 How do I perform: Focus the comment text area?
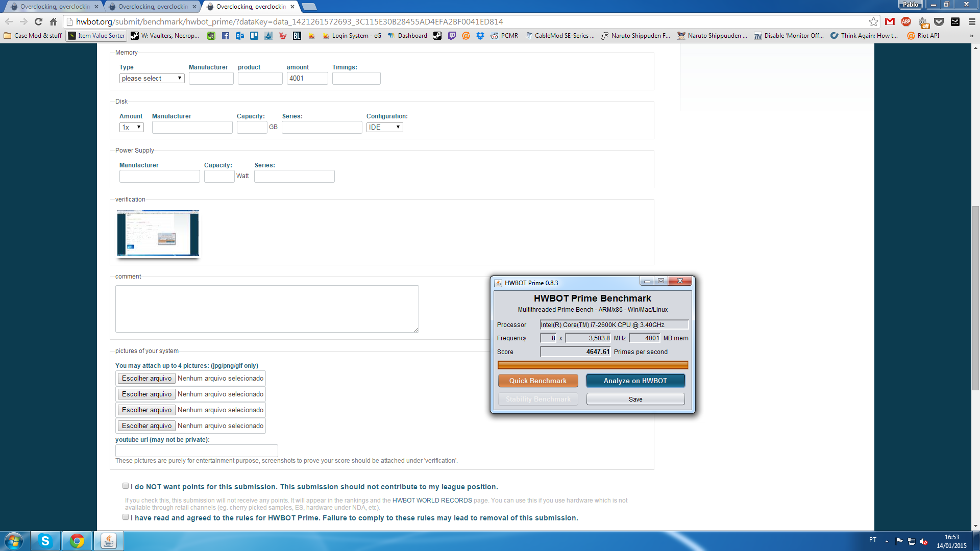pos(267,309)
